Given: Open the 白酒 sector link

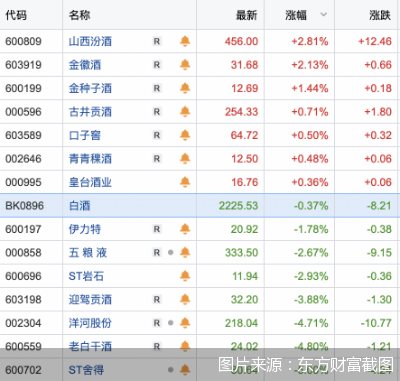Looking at the screenshot, I should [x=79, y=206].
